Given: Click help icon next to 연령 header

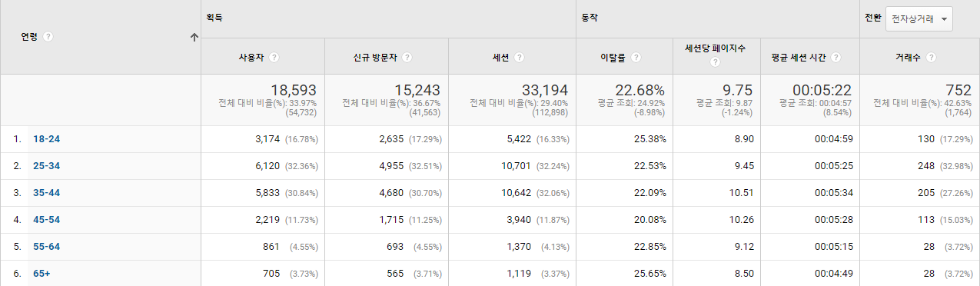Looking at the screenshot, I should tap(48, 37).
